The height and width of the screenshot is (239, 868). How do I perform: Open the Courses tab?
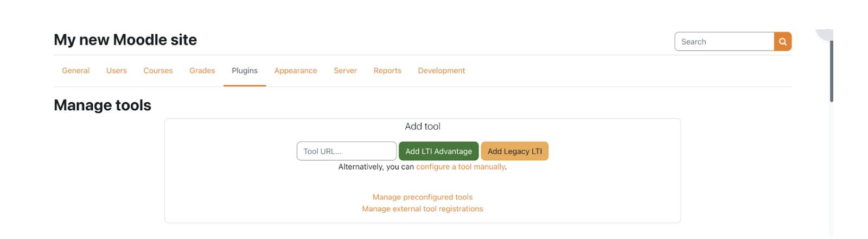point(158,71)
